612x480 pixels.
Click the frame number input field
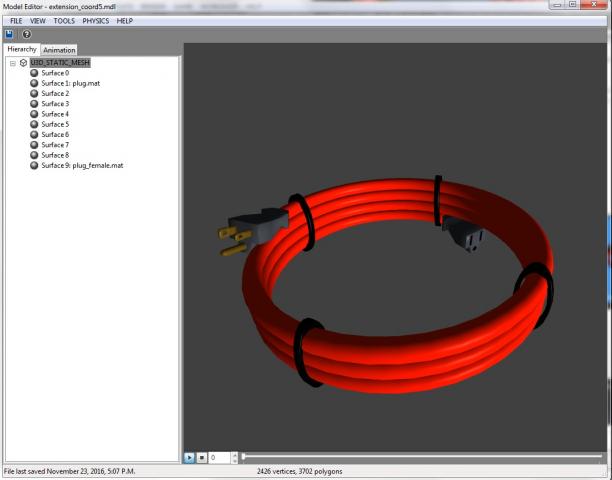click(x=218, y=457)
